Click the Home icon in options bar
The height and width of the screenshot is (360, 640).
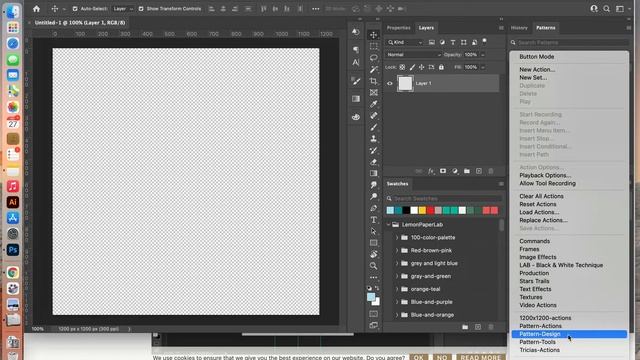(36, 9)
